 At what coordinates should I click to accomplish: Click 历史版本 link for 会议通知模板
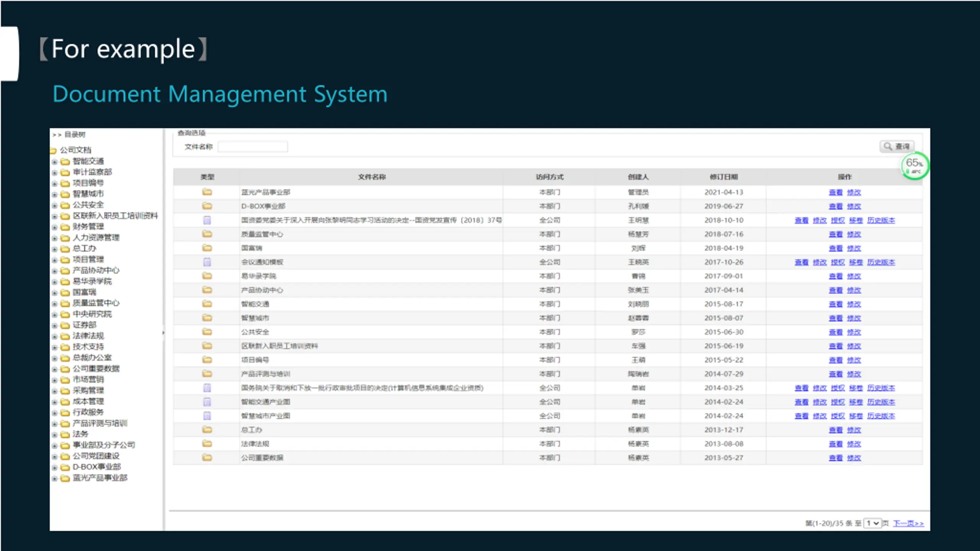point(881,262)
